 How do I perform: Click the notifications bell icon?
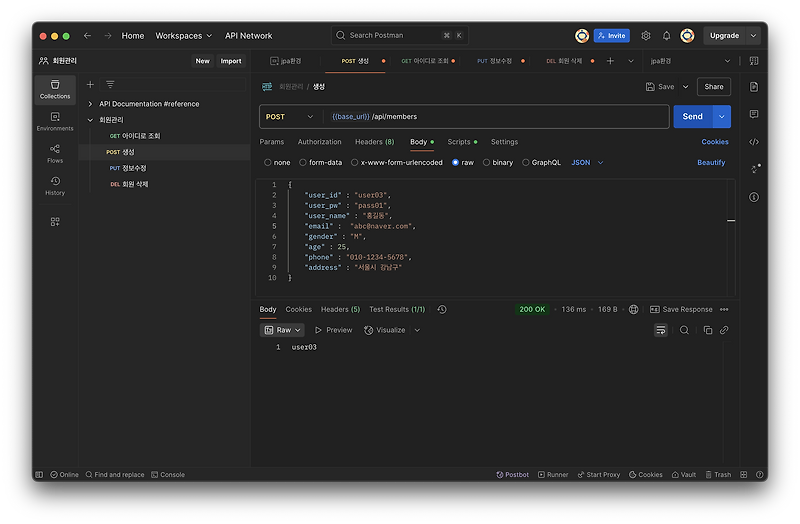(666, 35)
